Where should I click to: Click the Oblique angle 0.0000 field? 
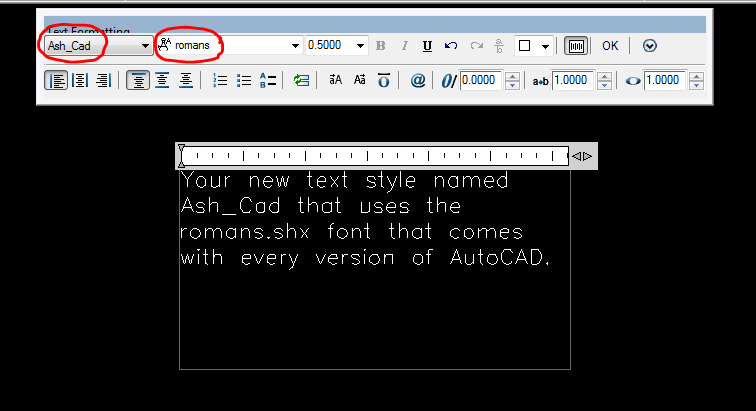(x=481, y=80)
